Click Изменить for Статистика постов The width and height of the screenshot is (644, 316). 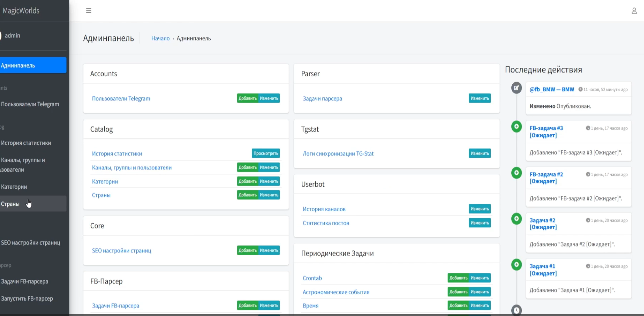tap(480, 223)
